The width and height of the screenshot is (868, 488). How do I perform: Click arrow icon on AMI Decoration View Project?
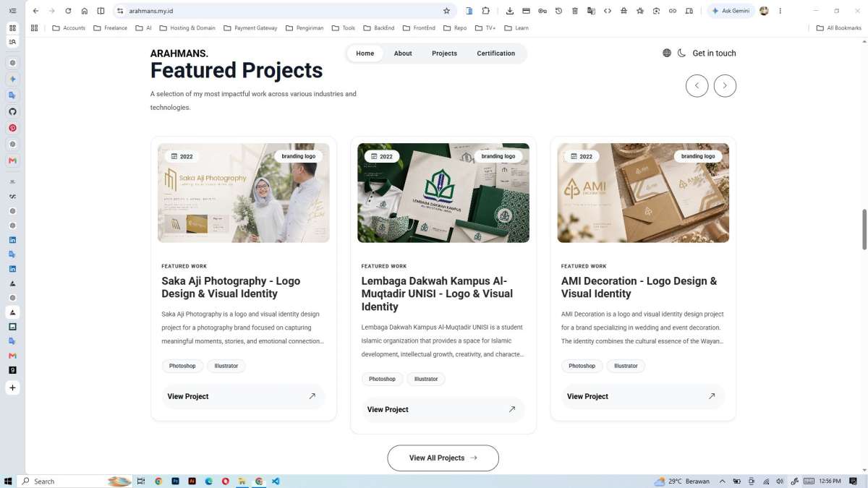point(711,396)
